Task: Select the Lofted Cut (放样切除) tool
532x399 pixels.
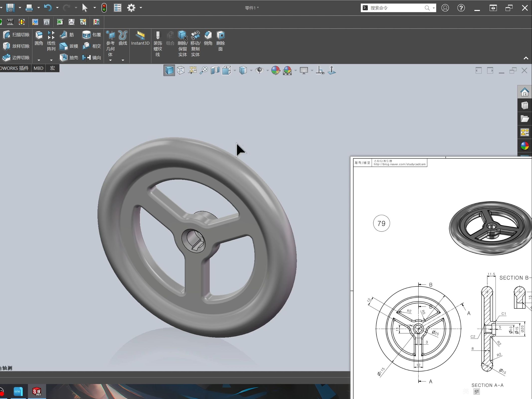Action: [16, 46]
